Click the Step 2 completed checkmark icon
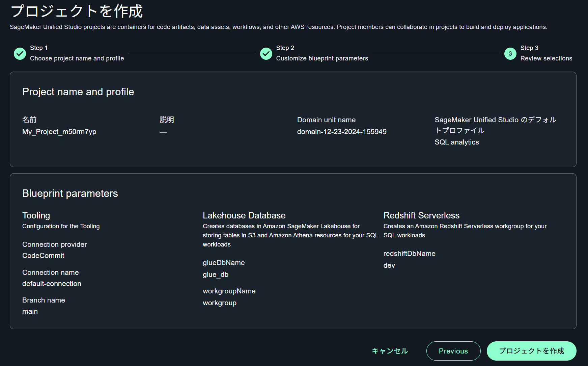This screenshot has height=366, width=588. pos(266,53)
